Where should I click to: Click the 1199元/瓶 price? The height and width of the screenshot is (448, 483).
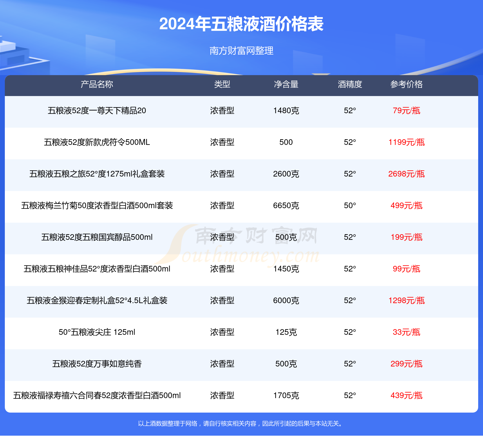[407, 142]
